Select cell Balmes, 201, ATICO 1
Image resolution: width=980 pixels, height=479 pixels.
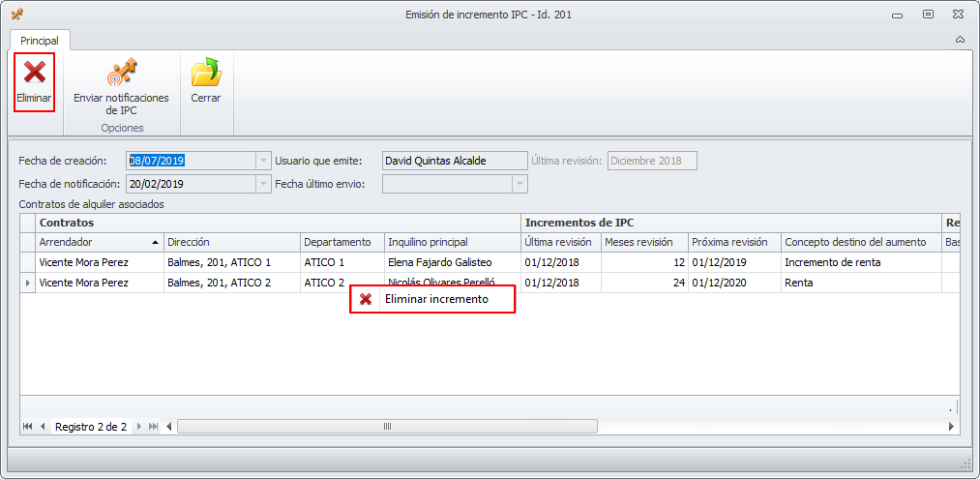coord(232,262)
